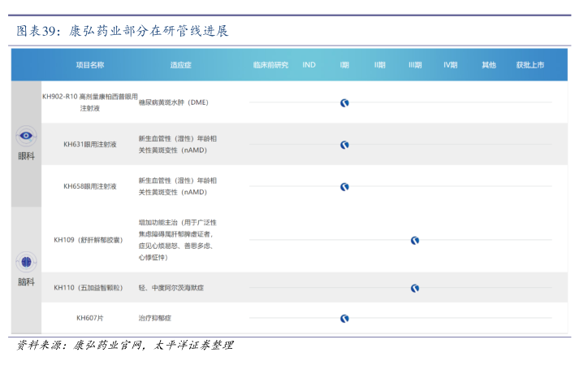The height and width of the screenshot is (383, 588).
Task: Click the KH110 phase III progress marker
Action: [415, 288]
